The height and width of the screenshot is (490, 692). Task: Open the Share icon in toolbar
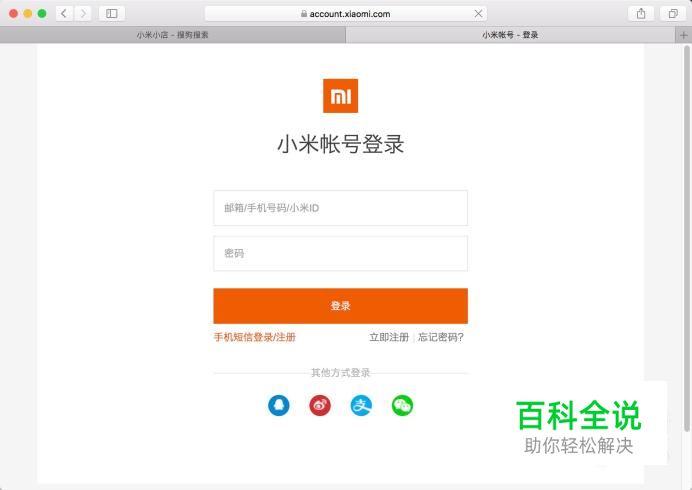(641, 14)
